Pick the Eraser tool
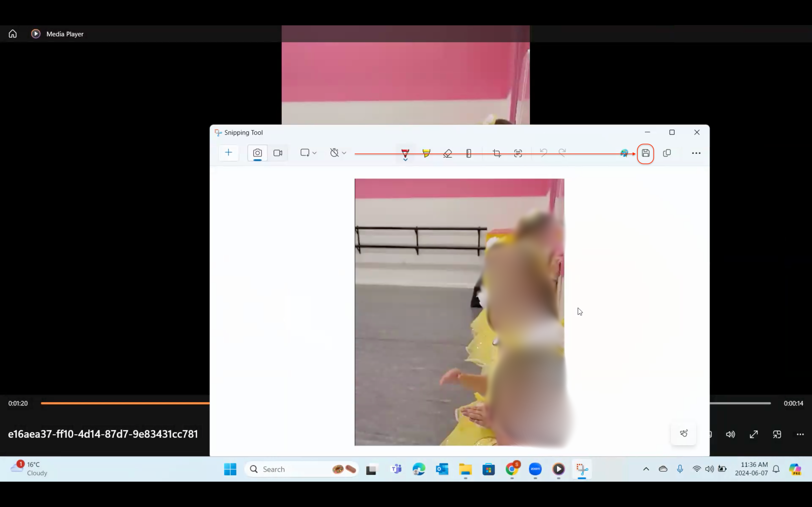Image resolution: width=812 pixels, height=507 pixels. (447, 153)
